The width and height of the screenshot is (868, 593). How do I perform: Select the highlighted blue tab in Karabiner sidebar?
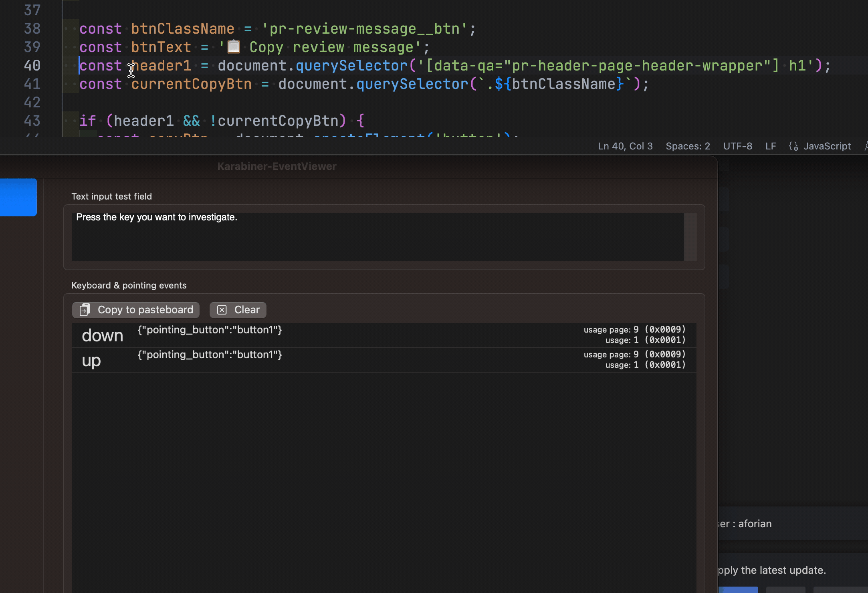(x=18, y=197)
